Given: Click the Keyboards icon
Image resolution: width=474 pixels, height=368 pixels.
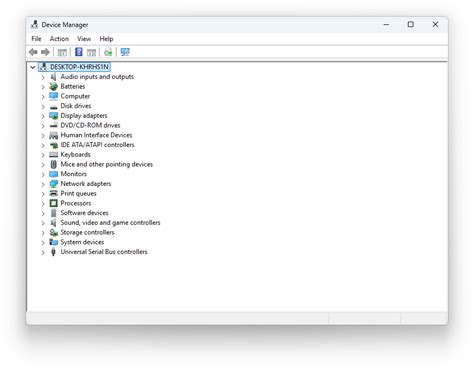Looking at the screenshot, I should (x=53, y=154).
